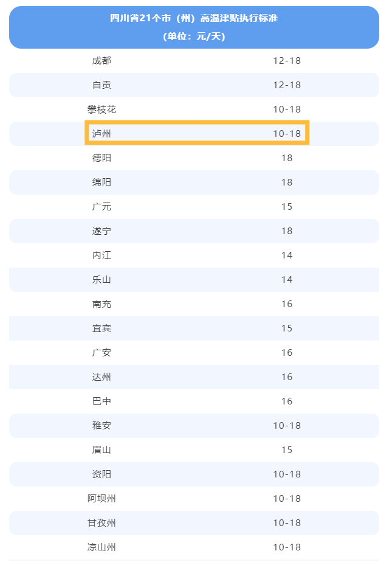
Task: Click the value 18 beside 遂宁
Action: (x=287, y=231)
